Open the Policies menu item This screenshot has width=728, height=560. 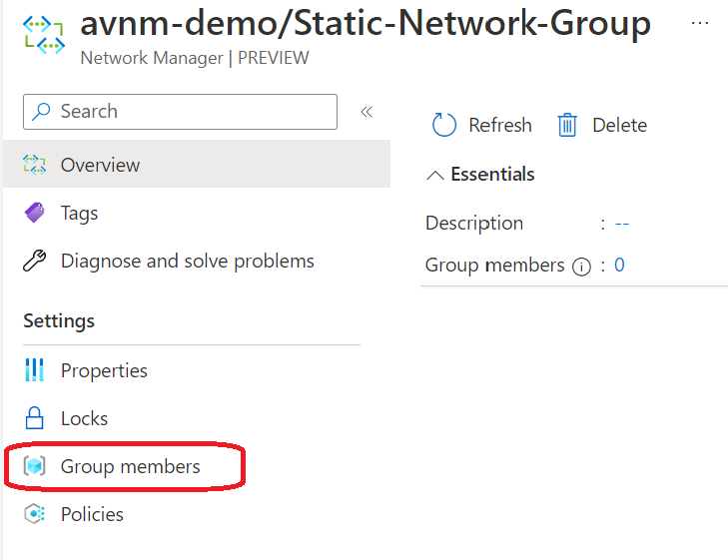click(x=92, y=514)
